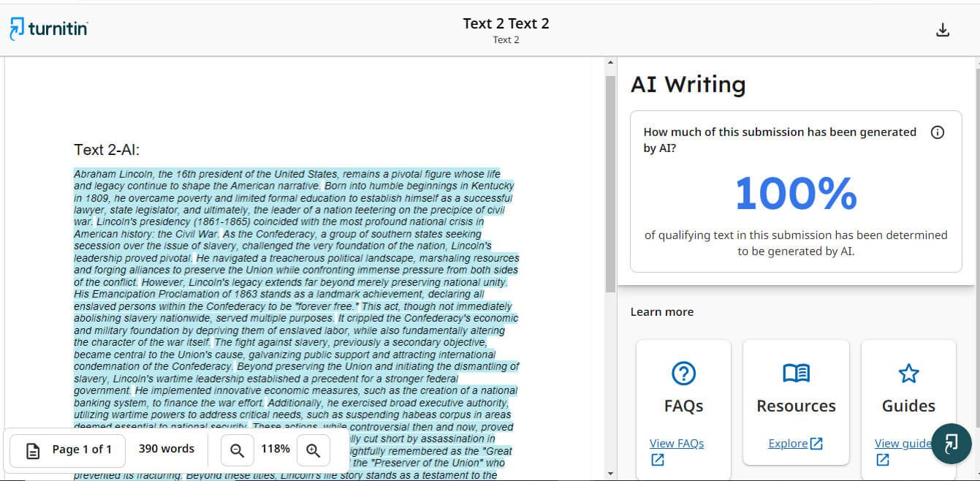Click the 118% zoom level display
This screenshot has width=980, height=481.
[x=276, y=449]
